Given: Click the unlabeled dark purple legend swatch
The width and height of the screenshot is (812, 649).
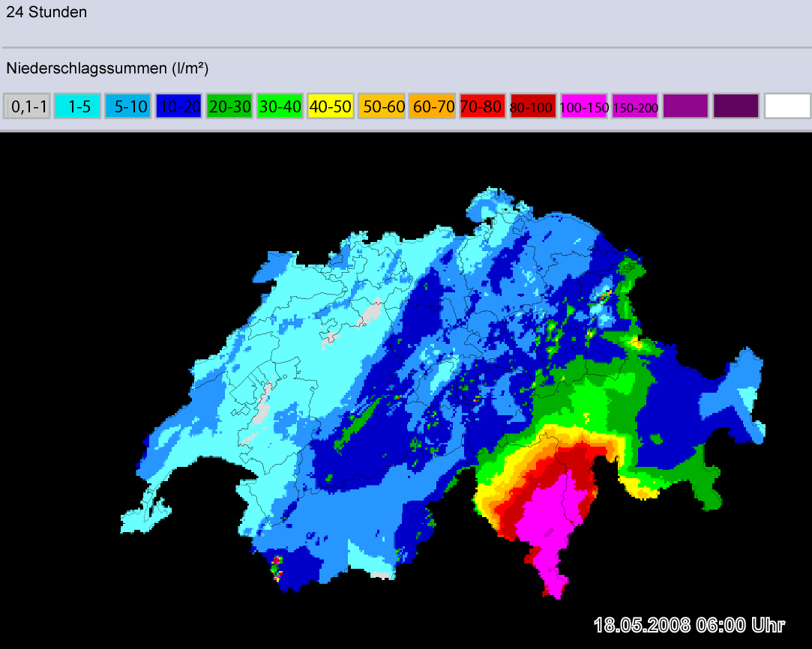Looking at the screenshot, I should pyautogui.click(x=736, y=106).
